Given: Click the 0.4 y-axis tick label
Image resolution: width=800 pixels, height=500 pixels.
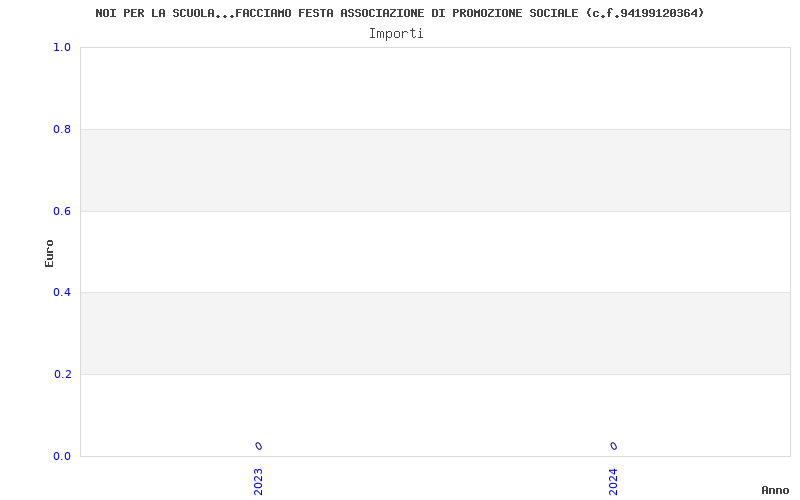Looking at the screenshot, I should coord(62,292).
